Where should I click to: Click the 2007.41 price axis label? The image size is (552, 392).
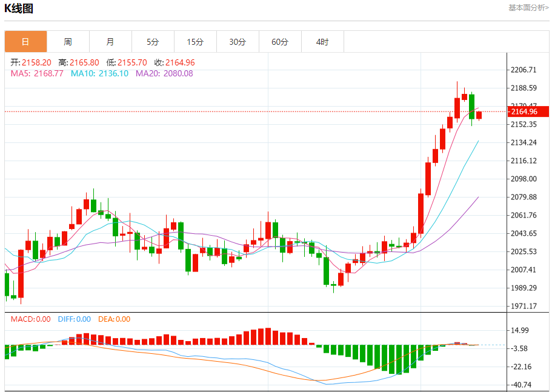[524, 270]
